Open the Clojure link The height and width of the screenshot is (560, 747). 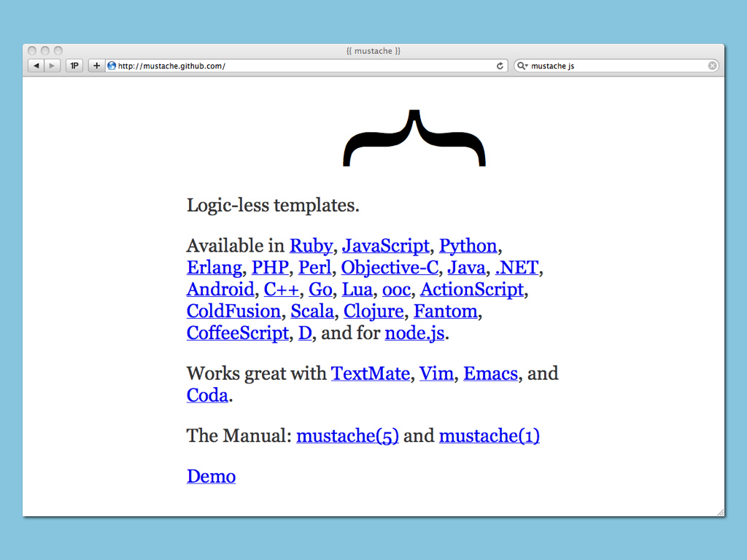[x=373, y=311]
